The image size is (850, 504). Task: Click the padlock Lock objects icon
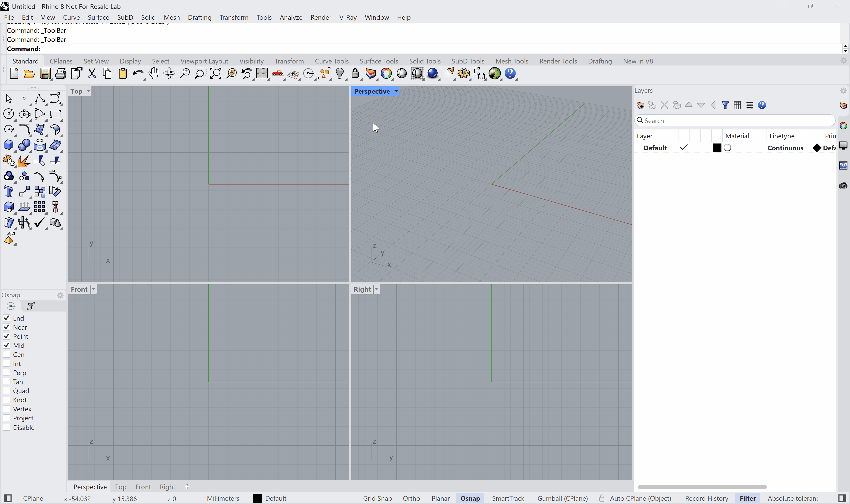(x=355, y=73)
